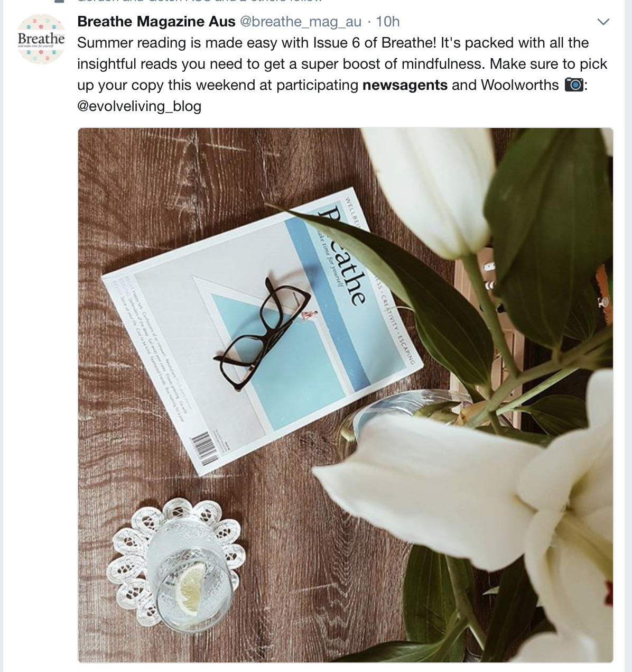Click the "Summer reading is made easy" text
This screenshot has width=632, height=672.
(x=184, y=43)
